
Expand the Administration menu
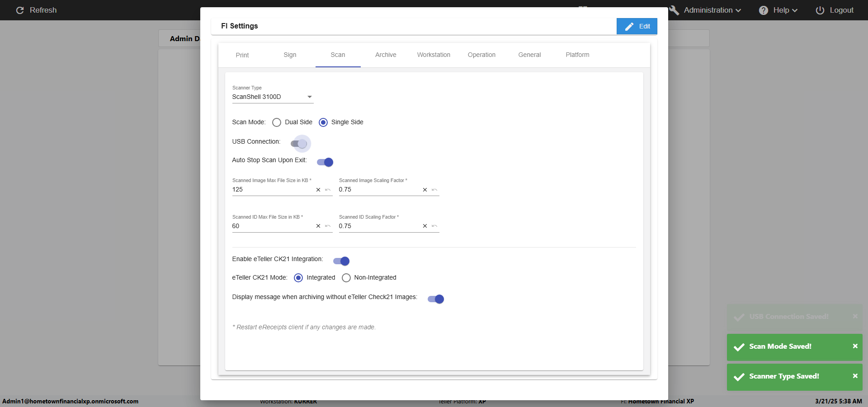[x=707, y=10]
